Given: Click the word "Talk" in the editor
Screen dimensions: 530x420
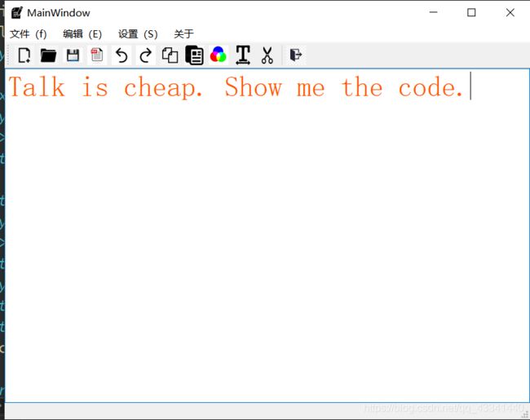Looking at the screenshot, I should coord(37,87).
